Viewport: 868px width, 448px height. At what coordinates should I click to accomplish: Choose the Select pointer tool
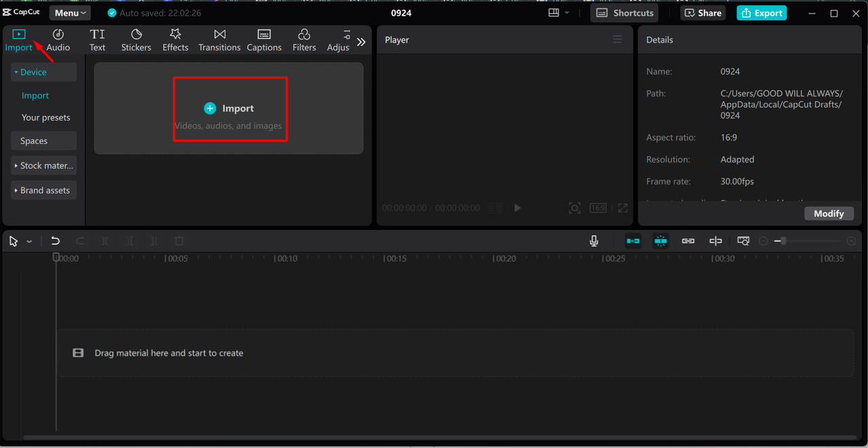14,241
